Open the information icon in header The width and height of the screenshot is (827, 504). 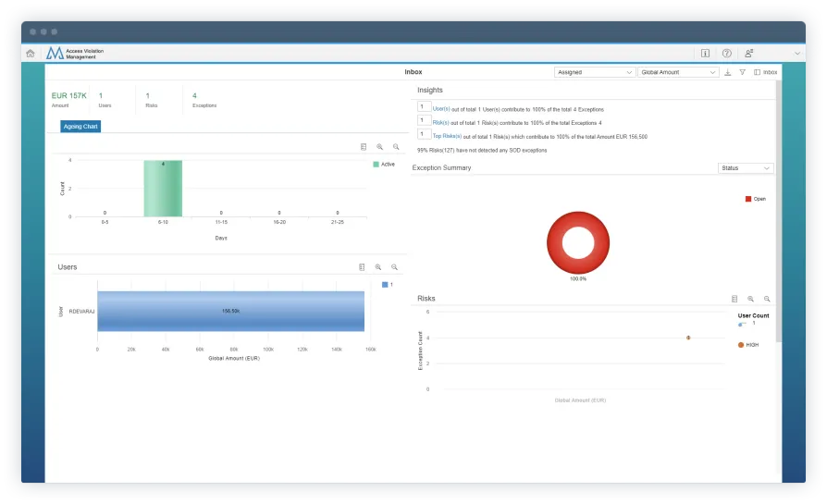point(705,54)
